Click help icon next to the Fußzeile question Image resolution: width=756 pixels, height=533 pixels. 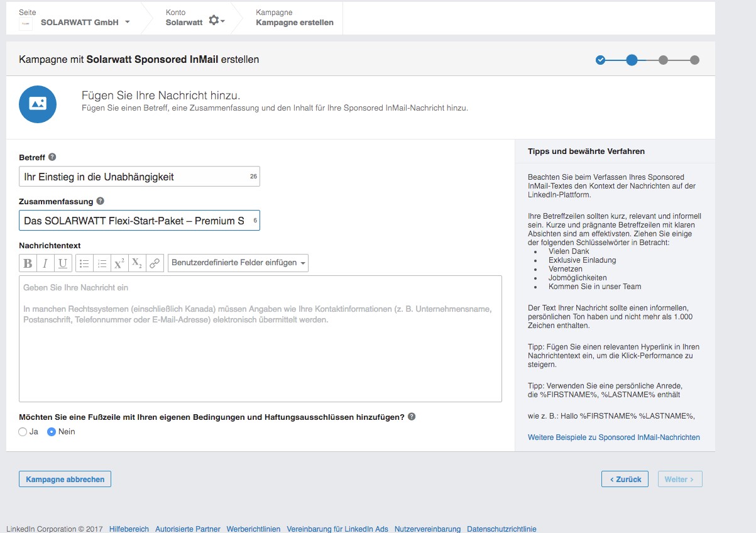pyautogui.click(x=412, y=417)
